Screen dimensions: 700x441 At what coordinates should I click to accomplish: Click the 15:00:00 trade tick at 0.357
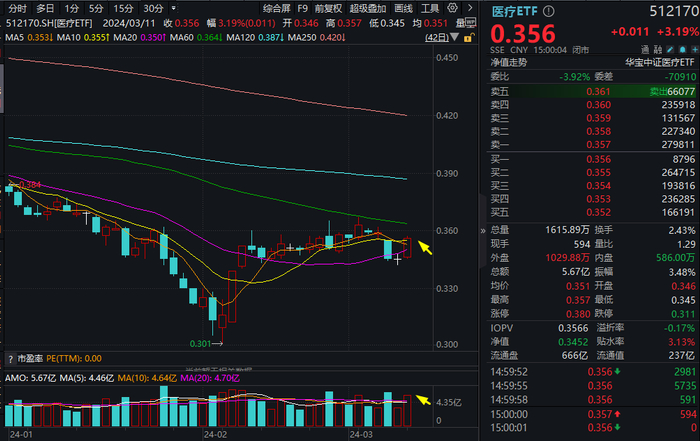tap(592, 414)
